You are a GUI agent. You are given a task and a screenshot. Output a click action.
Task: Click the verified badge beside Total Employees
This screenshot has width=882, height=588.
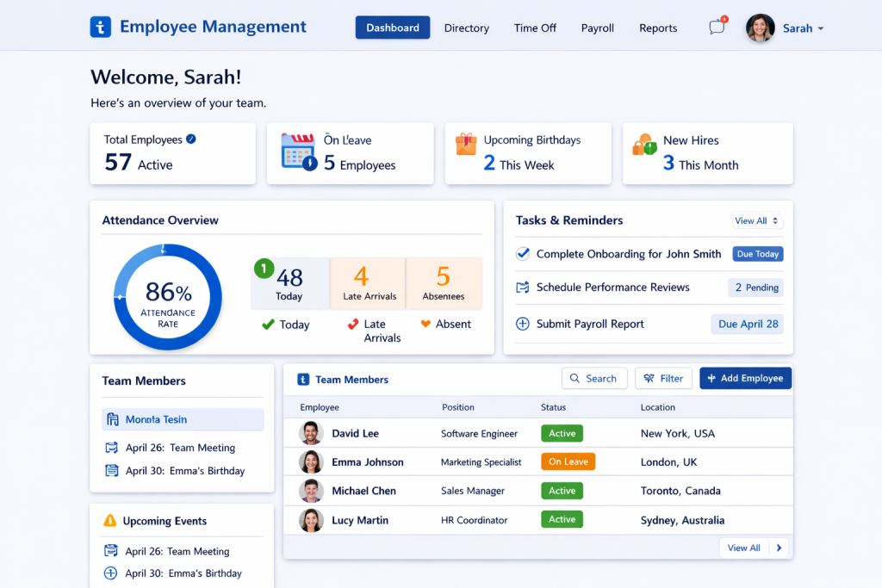[191, 139]
